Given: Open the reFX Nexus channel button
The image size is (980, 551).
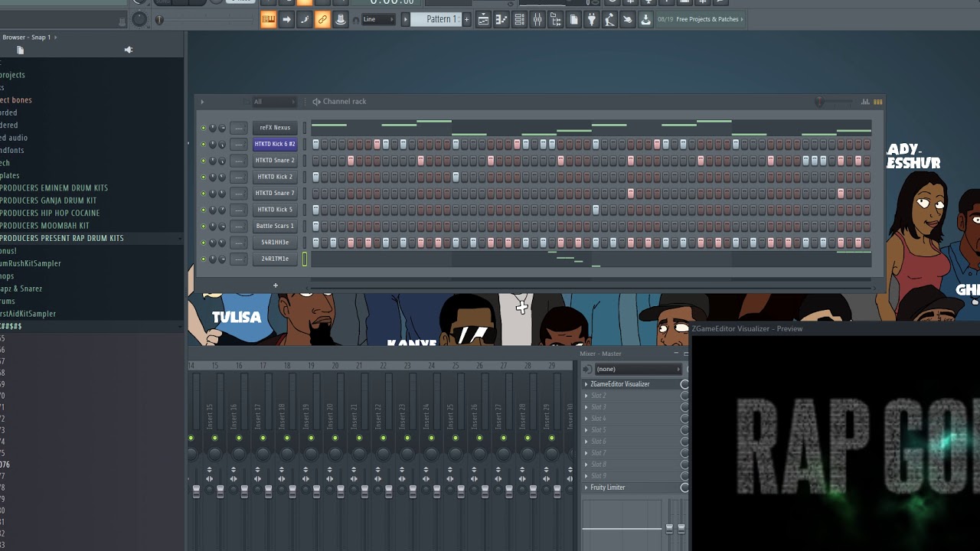Looking at the screenshot, I should click(x=275, y=128).
